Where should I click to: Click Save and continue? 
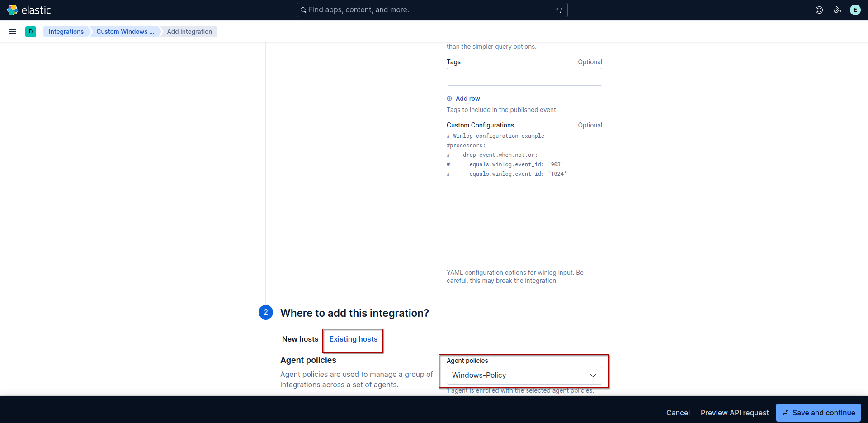(x=818, y=413)
